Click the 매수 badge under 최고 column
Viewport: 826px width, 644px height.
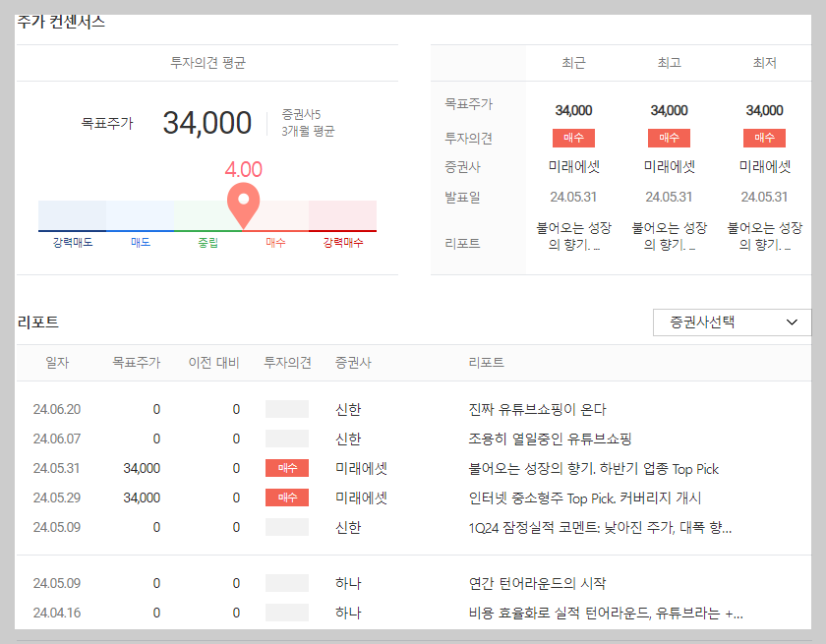669,138
